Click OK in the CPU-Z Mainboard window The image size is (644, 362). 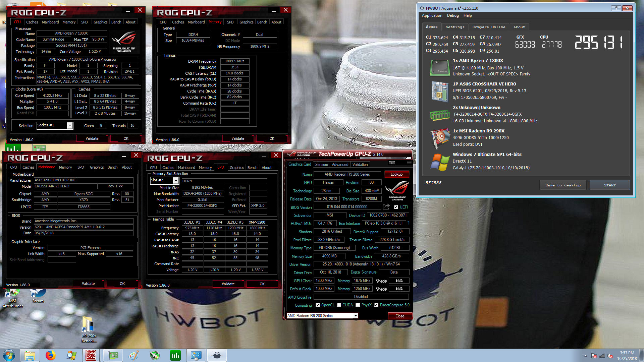[122, 284]
